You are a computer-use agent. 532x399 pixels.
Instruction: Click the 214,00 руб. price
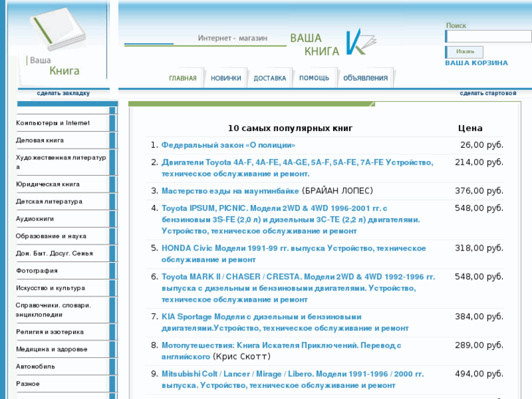(x=479, y=163)
